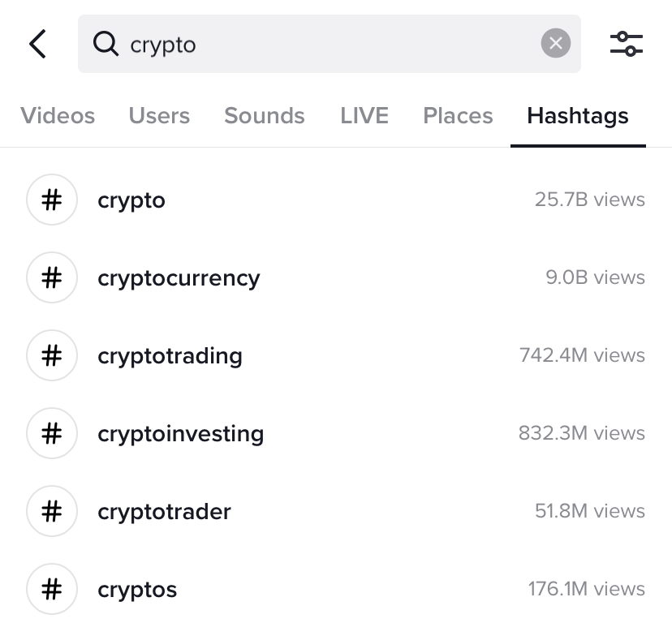Select the LIVE tab
The image size is (672, 623).
click(364, 116)
